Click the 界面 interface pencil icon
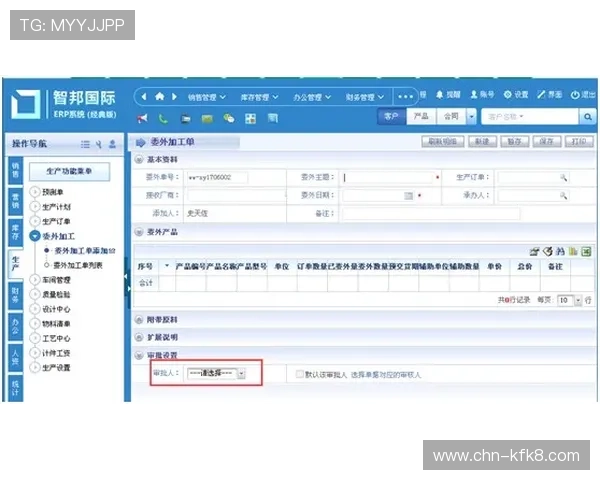 point(541,95)
